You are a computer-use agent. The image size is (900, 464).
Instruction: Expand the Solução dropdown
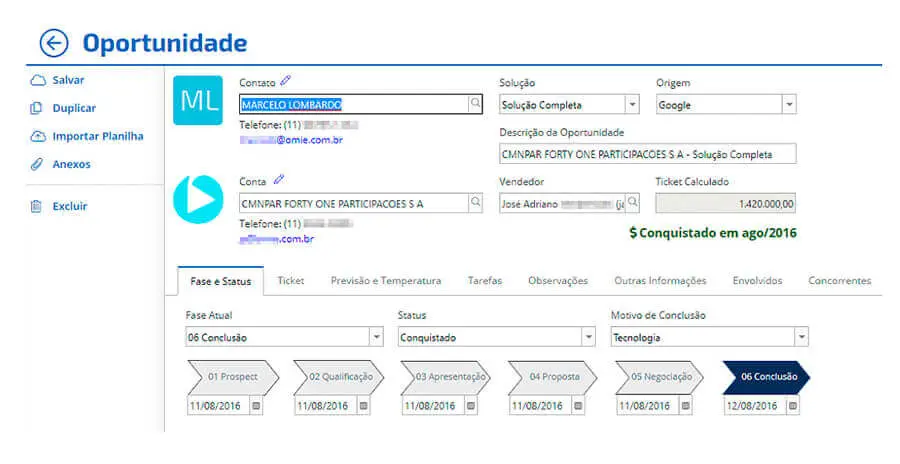point(632,104)
